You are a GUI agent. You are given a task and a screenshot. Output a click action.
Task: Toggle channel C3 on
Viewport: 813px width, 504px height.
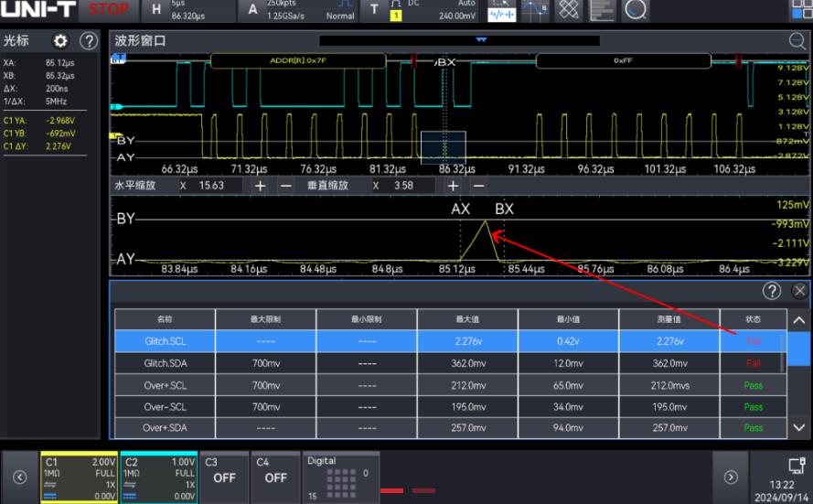coord(224,476)
